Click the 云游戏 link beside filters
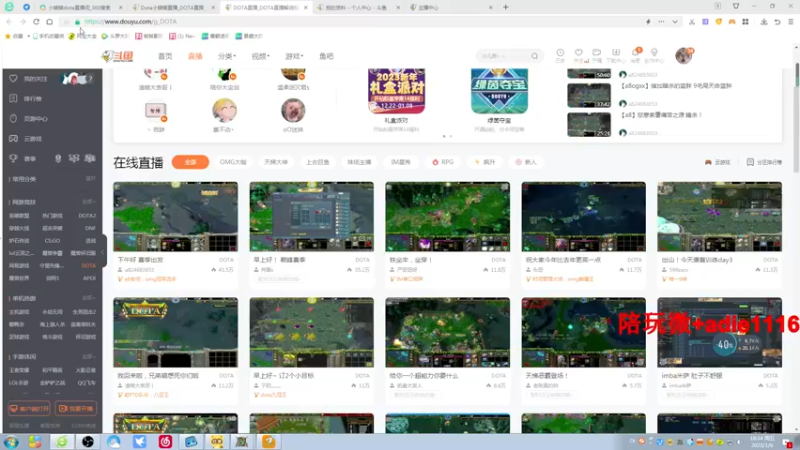The height and width of the screenshot is (450, 800). pos(717,162)
